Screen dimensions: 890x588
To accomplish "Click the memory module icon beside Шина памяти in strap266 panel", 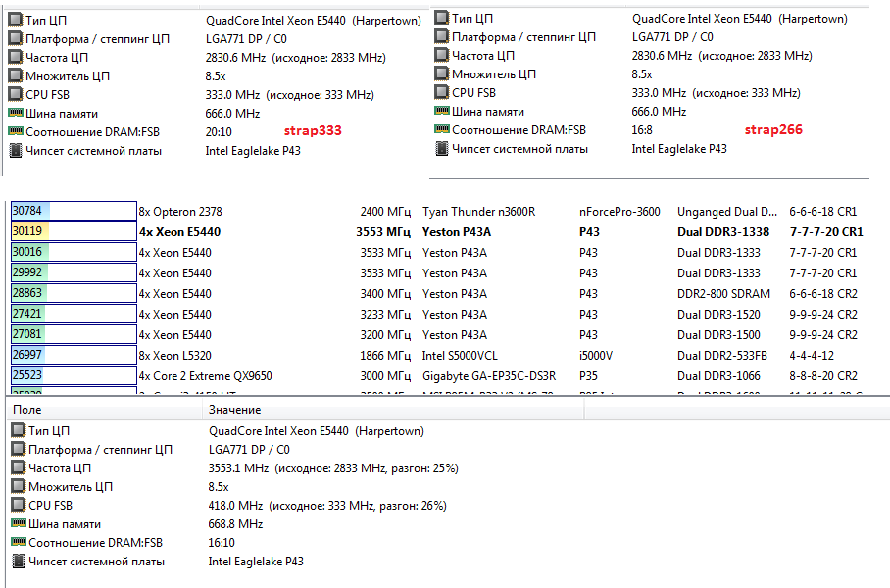I will (442, 110).
